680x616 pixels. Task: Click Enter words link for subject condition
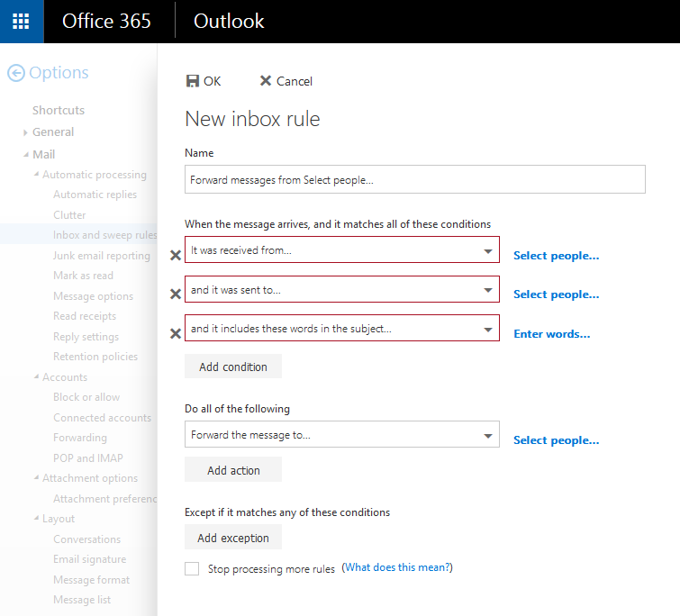[551, 334]
